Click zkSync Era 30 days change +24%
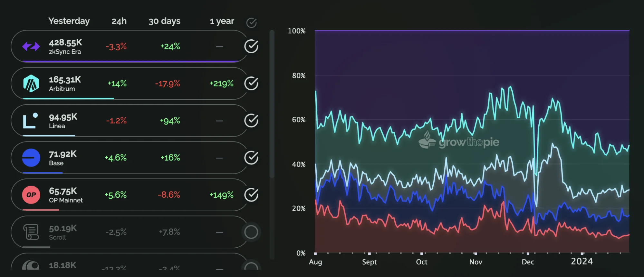 coord(170,46)
